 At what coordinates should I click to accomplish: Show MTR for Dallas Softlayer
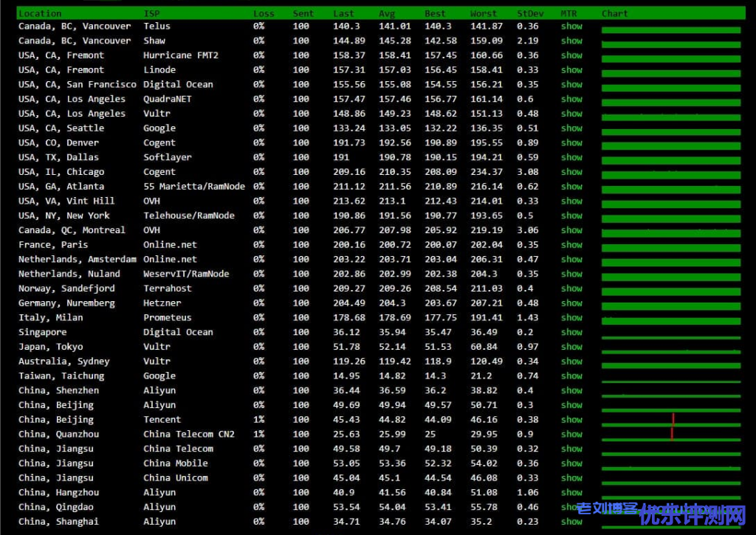click(x=571, y=157)
